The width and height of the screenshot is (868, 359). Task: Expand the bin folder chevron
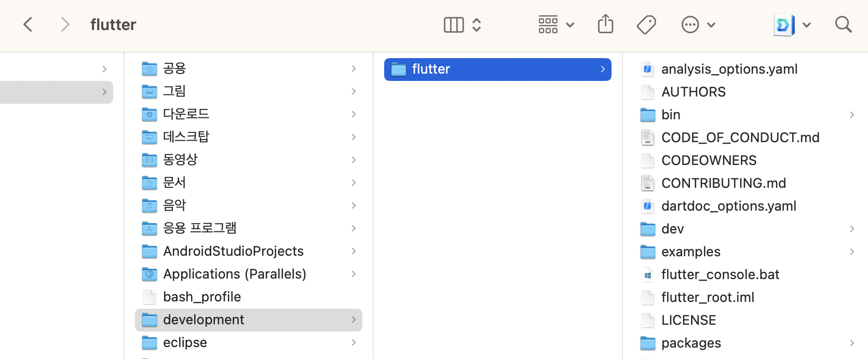pyautogui.click(x=852, y=114)
